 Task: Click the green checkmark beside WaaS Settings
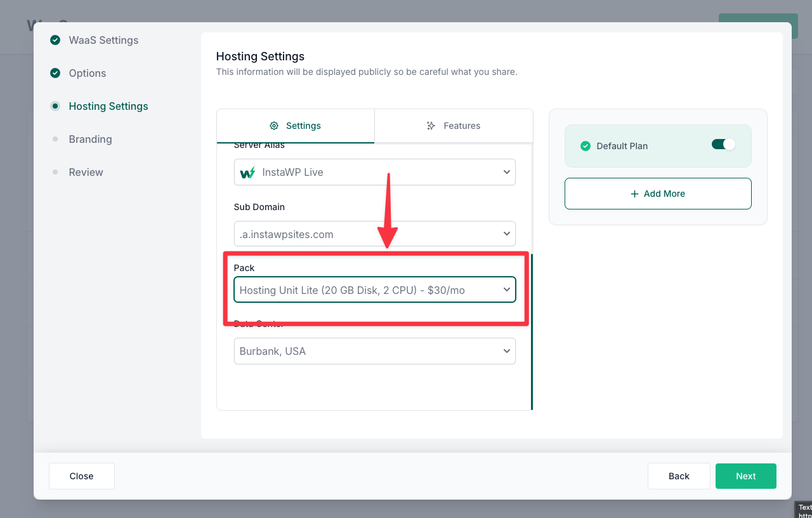pyautogui.click(x=55, y=40)
